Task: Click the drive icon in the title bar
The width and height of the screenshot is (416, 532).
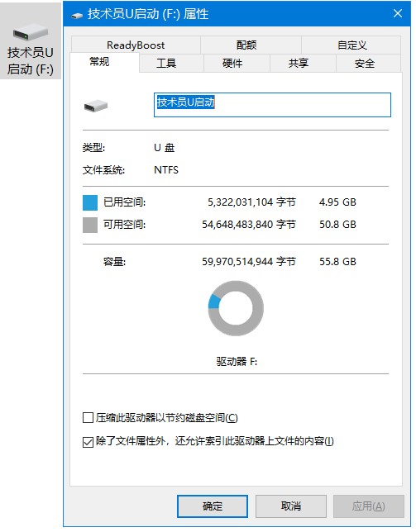Action: tap(77, 15)
